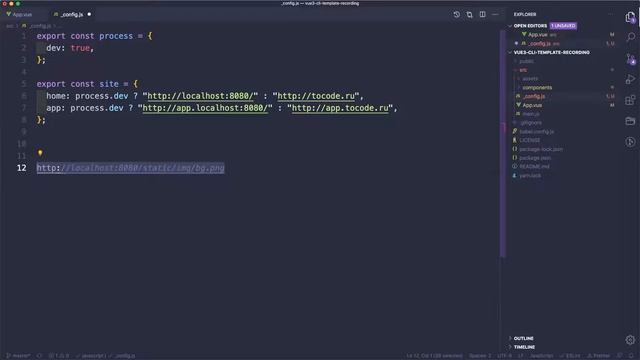The height and width of the screenshot is (360, 640).
Task: Click the cursor position Ln 12 indicator
Action: (x=434, y=356)
